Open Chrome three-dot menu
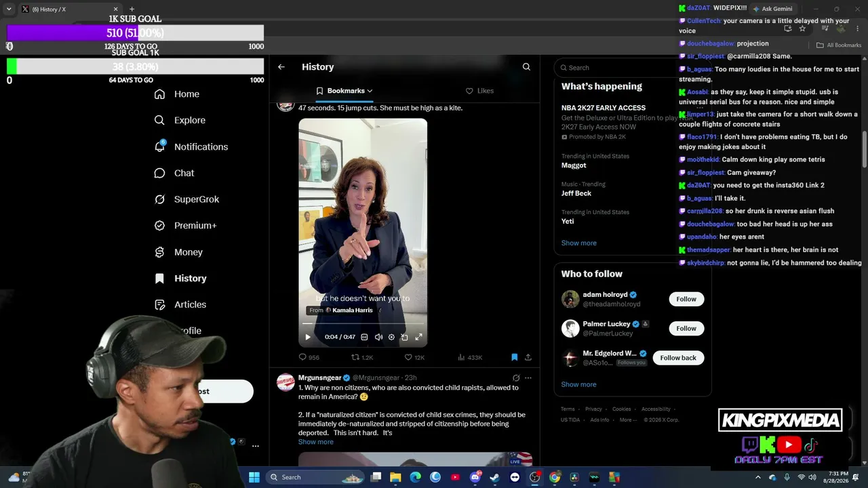This screenshot has width=868, height=488. pyautogui.click(x=857, y=28)
